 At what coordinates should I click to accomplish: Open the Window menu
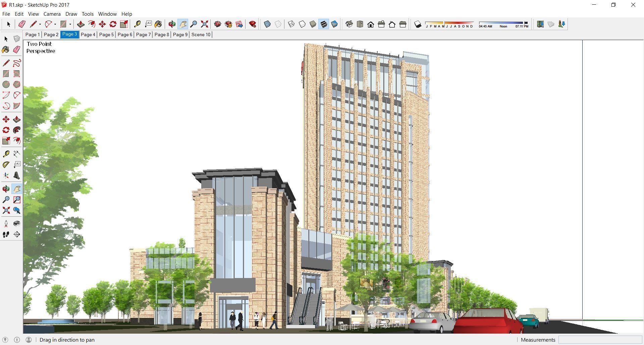(107, 14)
